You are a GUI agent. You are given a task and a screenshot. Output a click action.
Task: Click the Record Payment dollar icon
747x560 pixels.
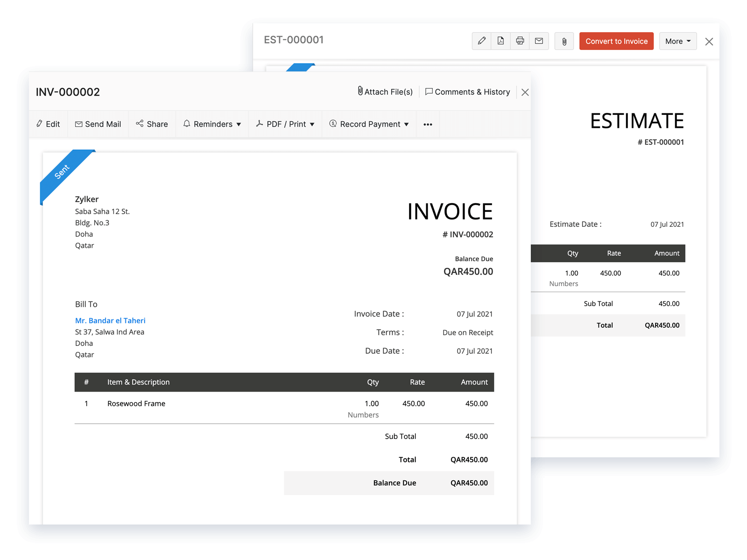333,124
